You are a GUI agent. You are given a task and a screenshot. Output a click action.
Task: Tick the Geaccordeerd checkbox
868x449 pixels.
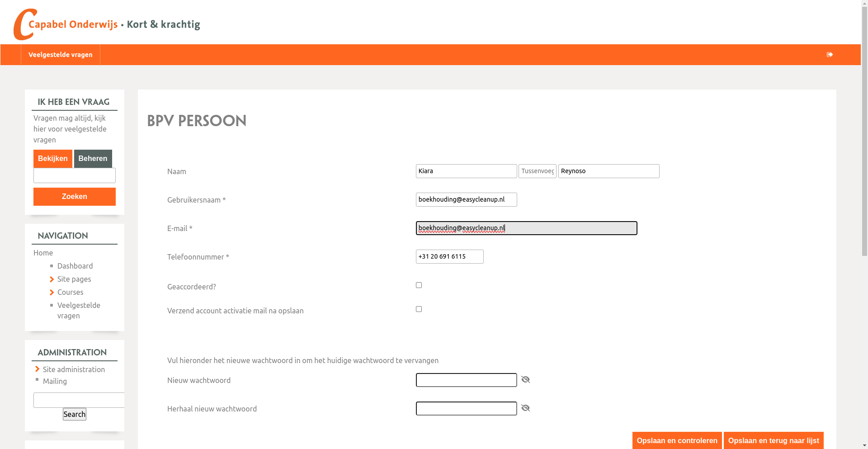419,285
